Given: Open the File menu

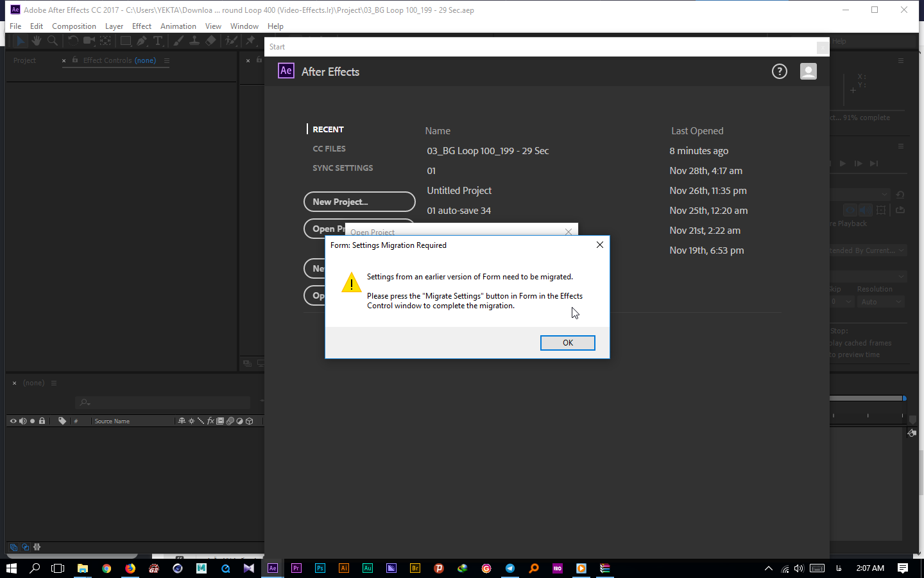Looking at the screenshot, I should coord(15,26).
